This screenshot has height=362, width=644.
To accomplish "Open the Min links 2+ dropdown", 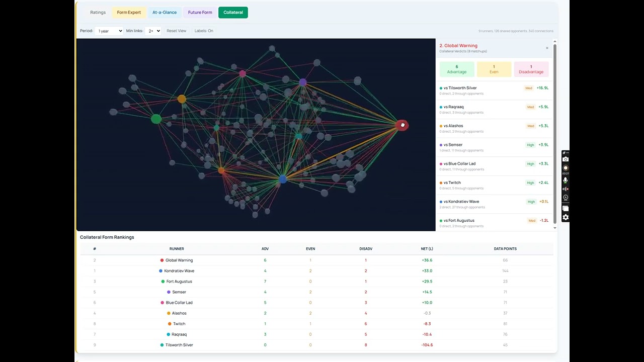I will pyautogui.click(x=153, y=31).
